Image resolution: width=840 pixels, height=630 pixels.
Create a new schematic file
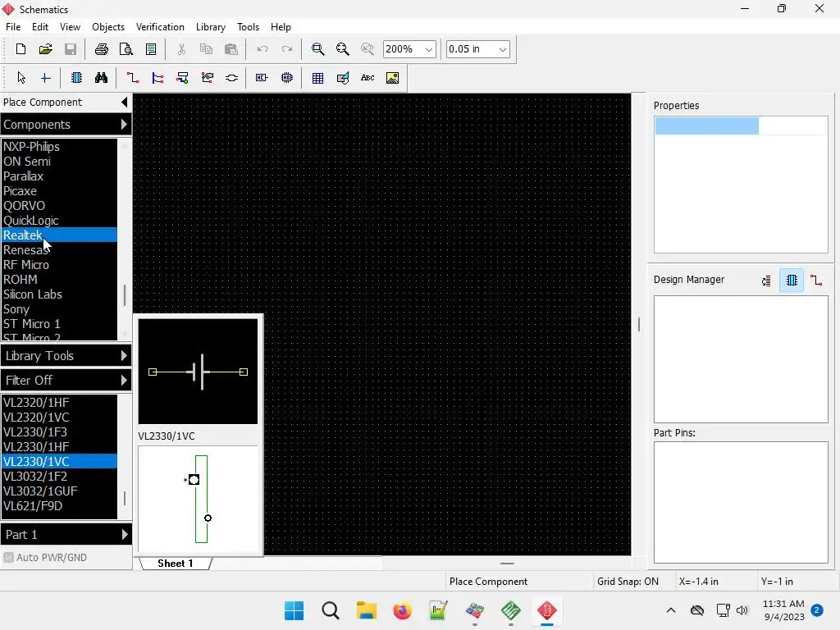(21, 49)
